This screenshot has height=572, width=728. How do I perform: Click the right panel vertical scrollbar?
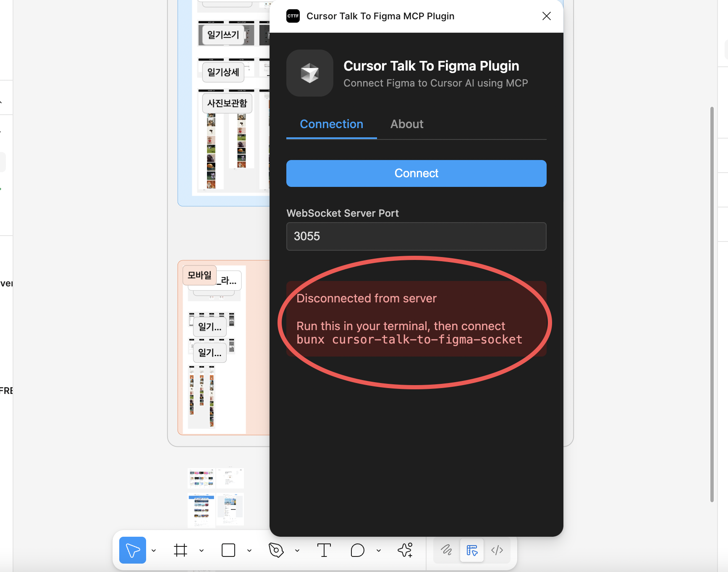[x=712, y=304]
